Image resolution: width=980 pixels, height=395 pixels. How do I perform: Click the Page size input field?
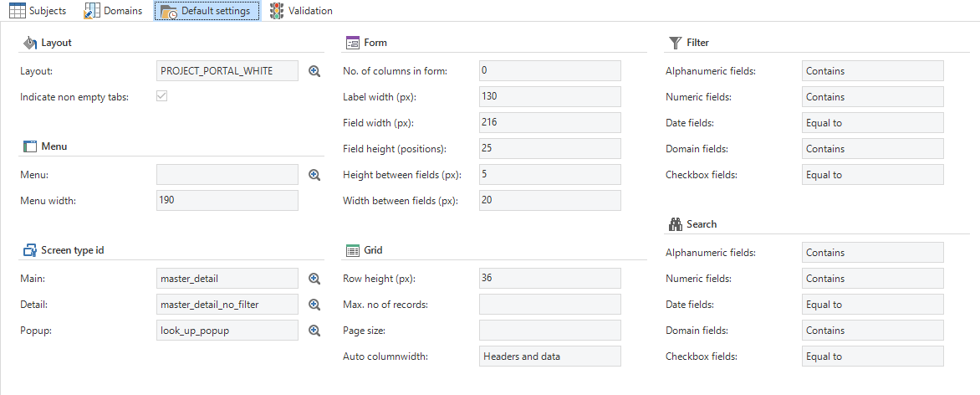click(x=549, y=331)
